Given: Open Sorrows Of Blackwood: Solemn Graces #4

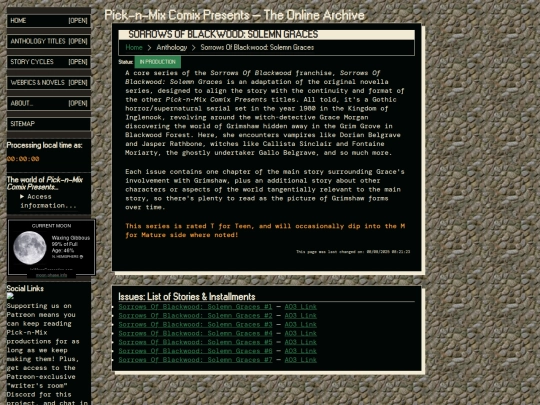Looking at the screenshot, I should (x=195, y=333).
